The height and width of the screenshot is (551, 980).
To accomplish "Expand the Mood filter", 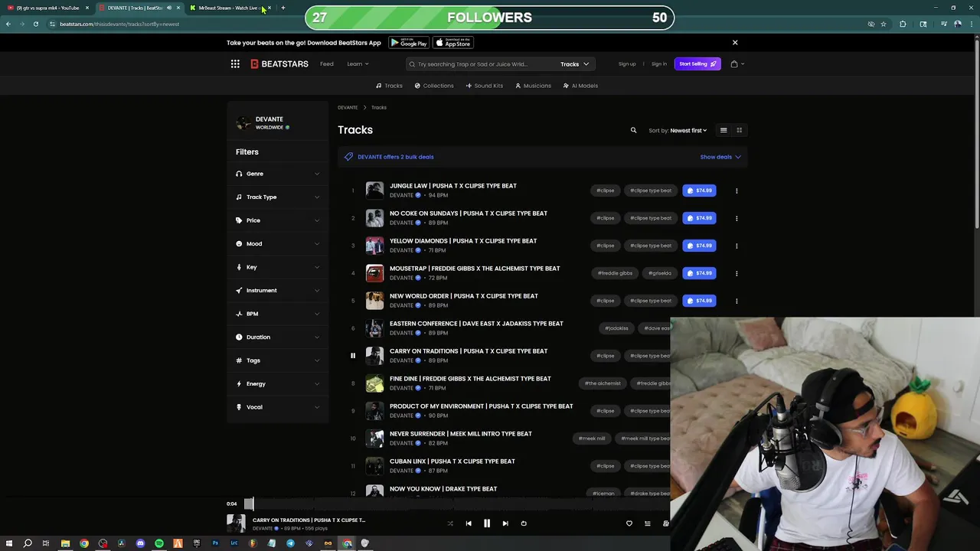I will coord(278,243).
